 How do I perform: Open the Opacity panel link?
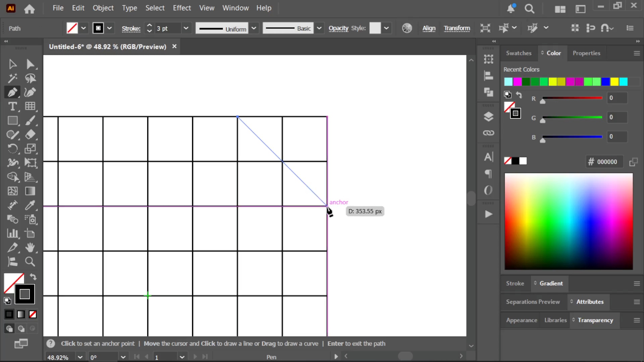[338, 28]
